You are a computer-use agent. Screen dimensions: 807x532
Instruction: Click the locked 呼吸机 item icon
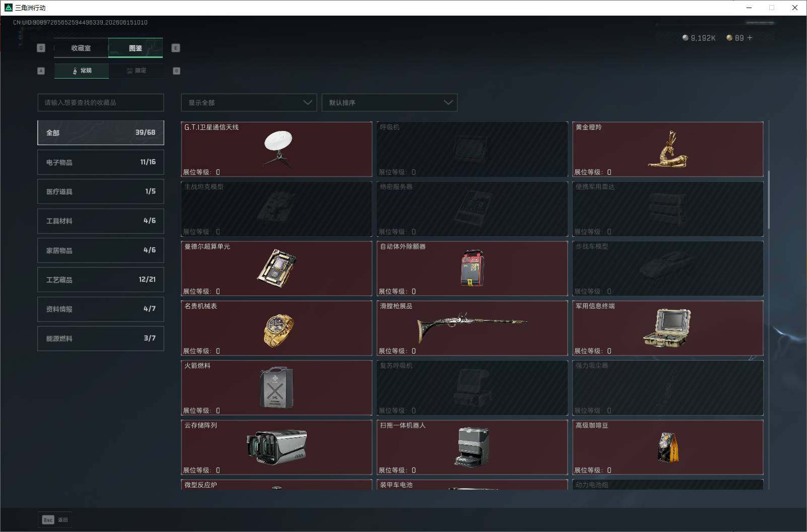click(469, 150)
